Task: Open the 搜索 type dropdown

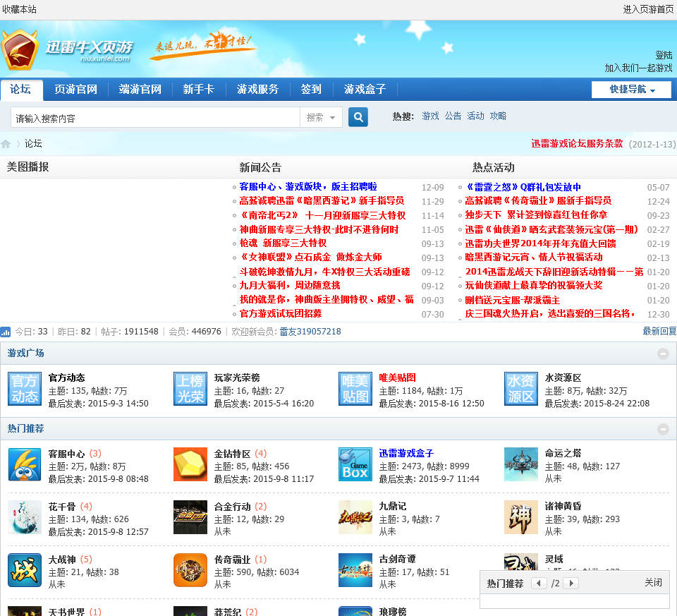Action: point(321,118)
